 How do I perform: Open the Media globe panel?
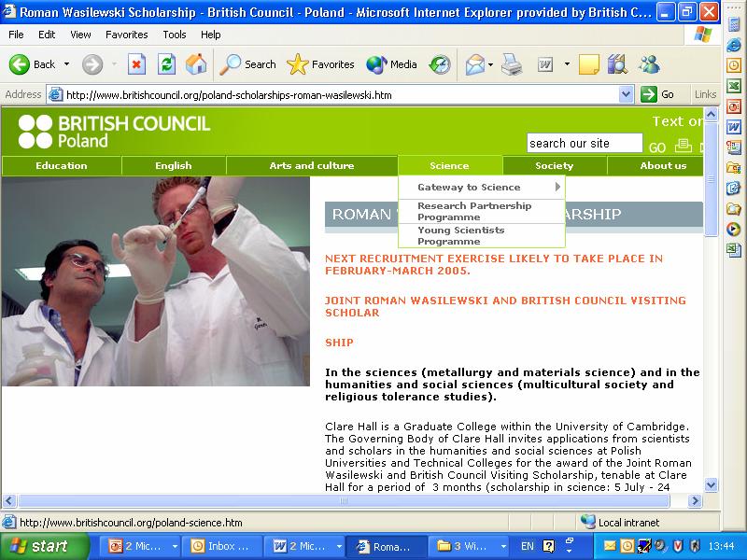tap(376, 64)
